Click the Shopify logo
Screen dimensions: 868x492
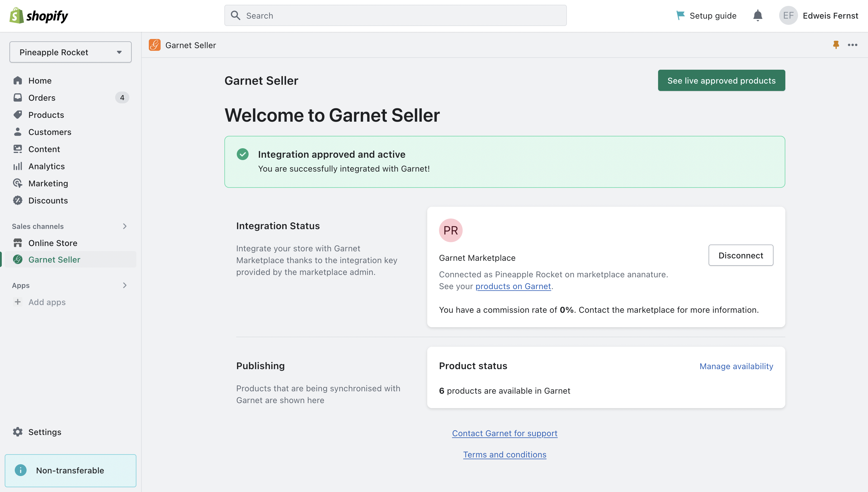(39, 16)
